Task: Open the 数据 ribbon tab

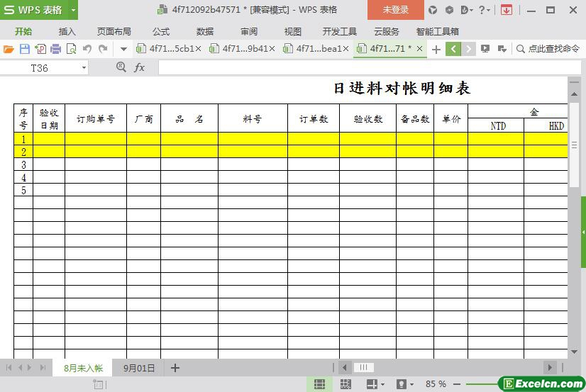Action: 205,32
